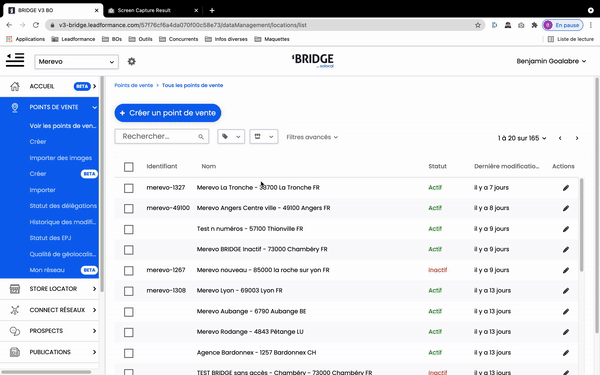Open Voir les points de vente menu item
Image resolution: width=600 pixels, height=375 pixels.
click(63, 126)
